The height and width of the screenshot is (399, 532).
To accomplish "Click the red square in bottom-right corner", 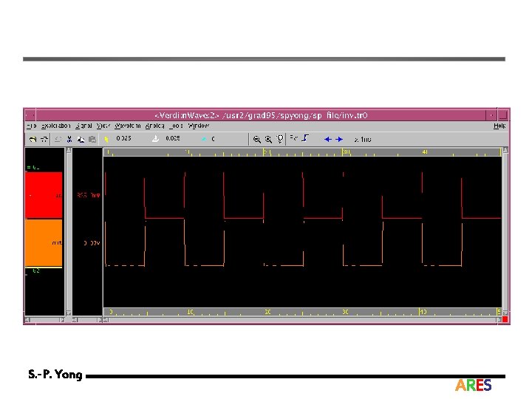I will pos(505,319).
